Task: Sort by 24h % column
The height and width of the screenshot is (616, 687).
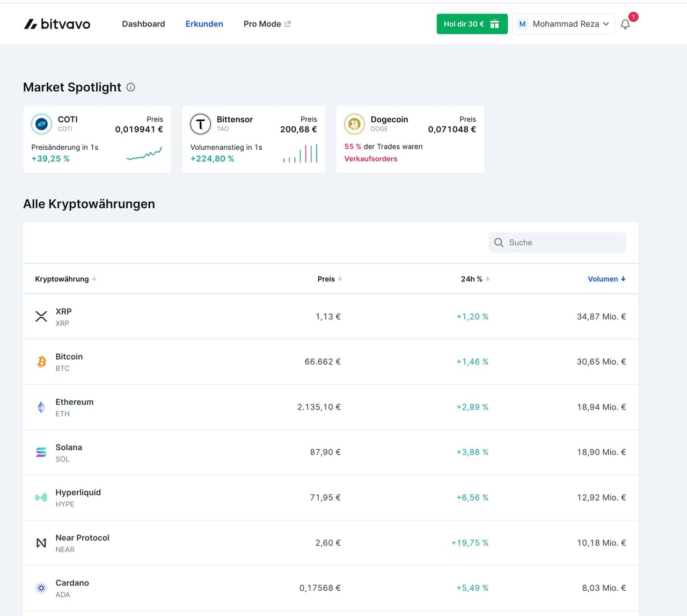Action: coord(475,279)
